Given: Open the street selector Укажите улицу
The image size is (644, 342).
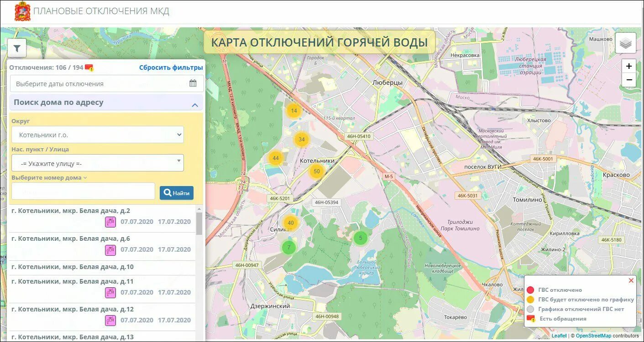Looking at the screenshot, I should click(98, 163).
